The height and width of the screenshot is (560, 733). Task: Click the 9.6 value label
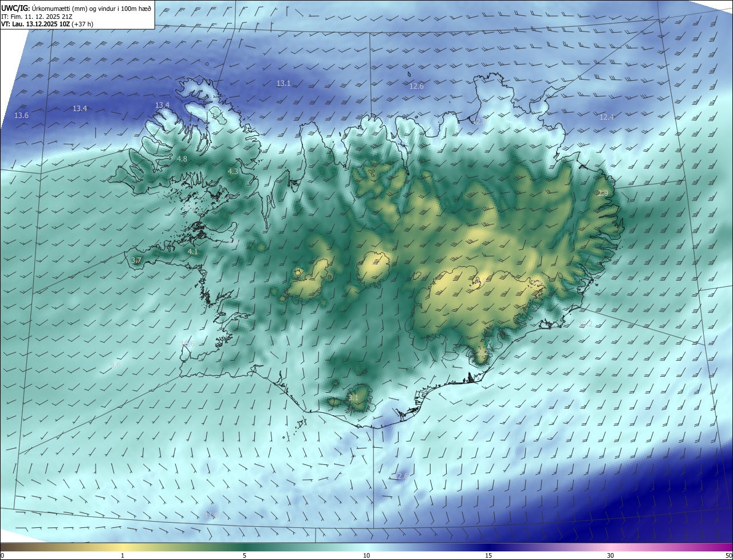(115, 365)
